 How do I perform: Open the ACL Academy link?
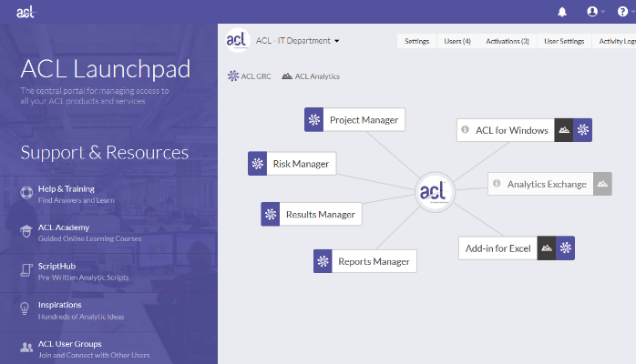pyautogui.click(x=64, y=227)
